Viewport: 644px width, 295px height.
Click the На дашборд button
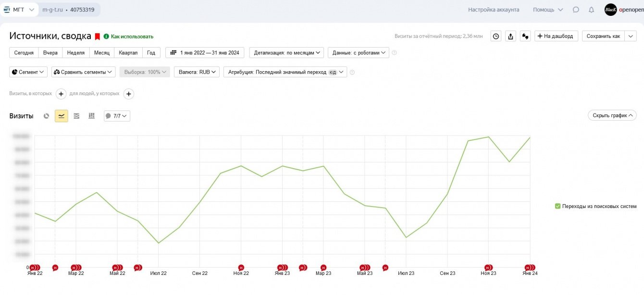coord(556,36)
